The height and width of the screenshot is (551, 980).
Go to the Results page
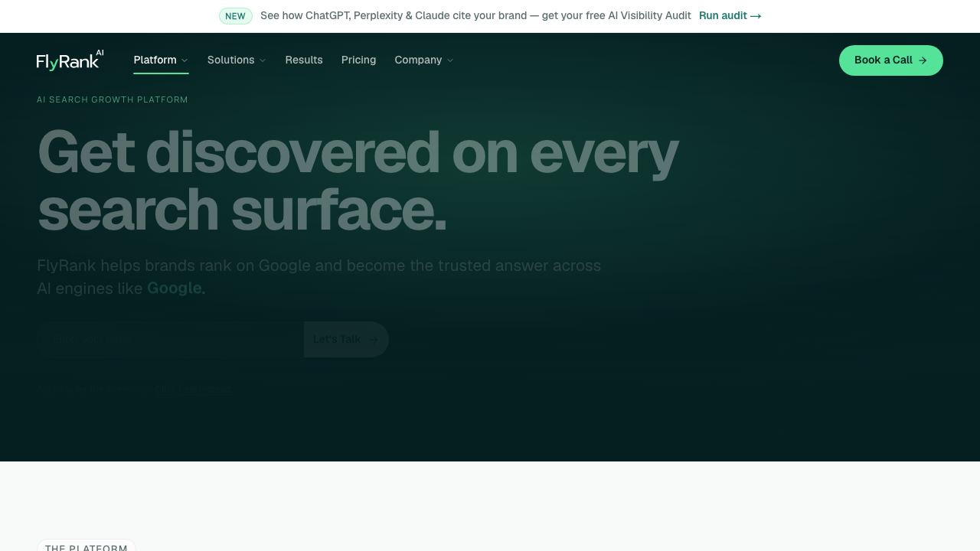tap(304, 60)
